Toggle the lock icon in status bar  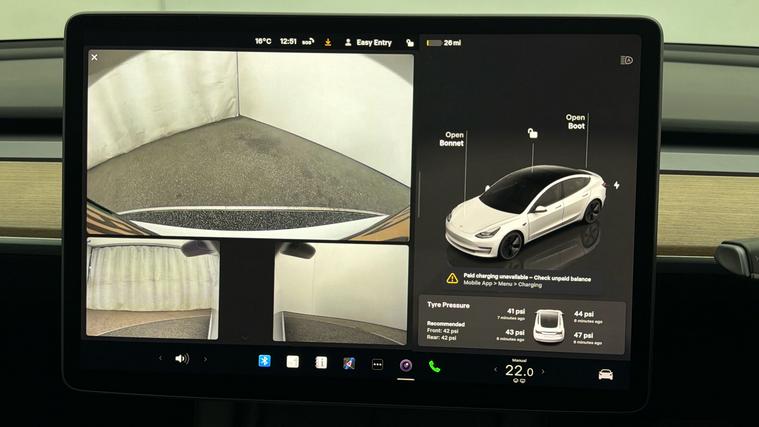click(410, 43)
